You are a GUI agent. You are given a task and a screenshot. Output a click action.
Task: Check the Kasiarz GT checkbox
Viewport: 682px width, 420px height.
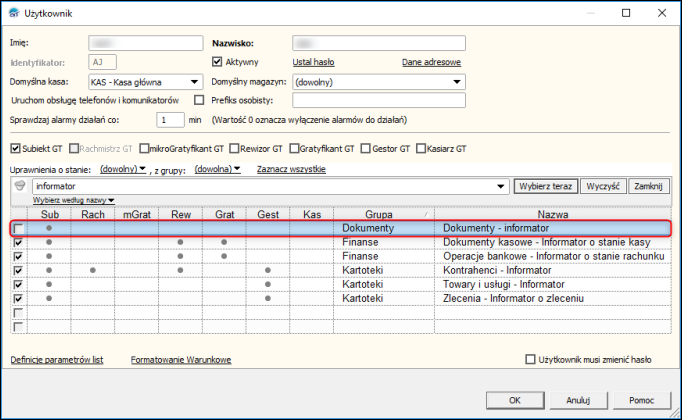[421, 149]
